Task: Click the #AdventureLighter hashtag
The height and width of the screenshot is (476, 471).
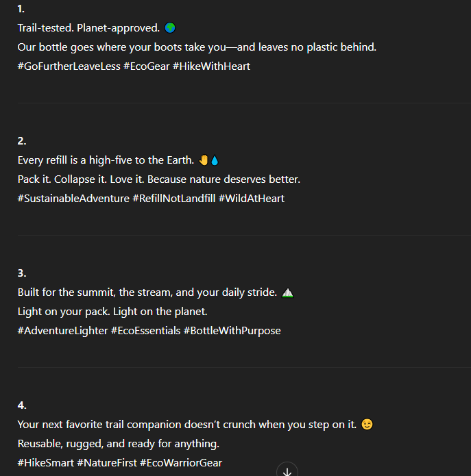Action: coord(63,331)
